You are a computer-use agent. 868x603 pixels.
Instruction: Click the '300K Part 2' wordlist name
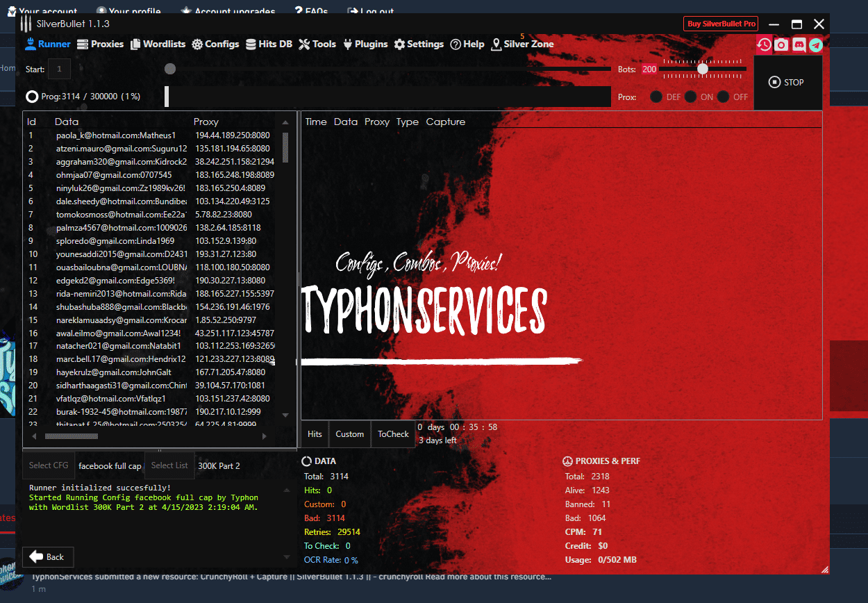click(219, 465)
